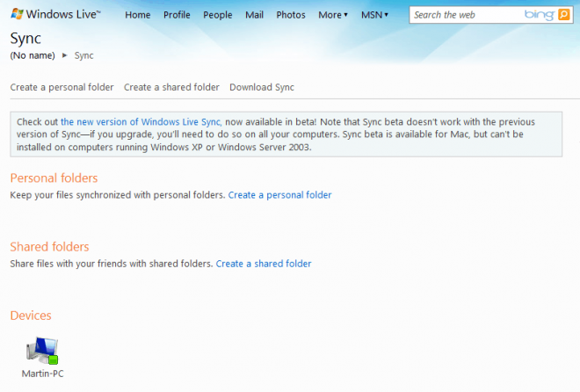This screenshot has width=580, height=392.
Task: Choose Create a shared folder in the toolbar
Action: pos(171,87)
